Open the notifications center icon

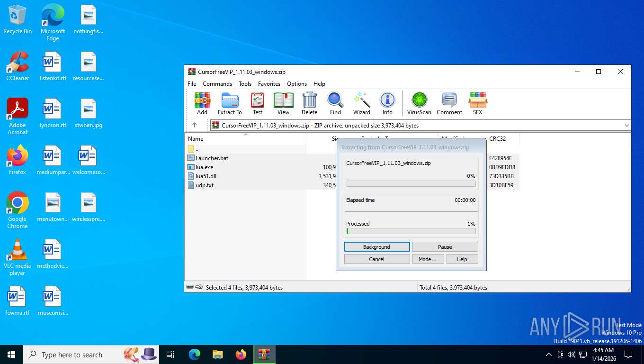coord(628,355)
